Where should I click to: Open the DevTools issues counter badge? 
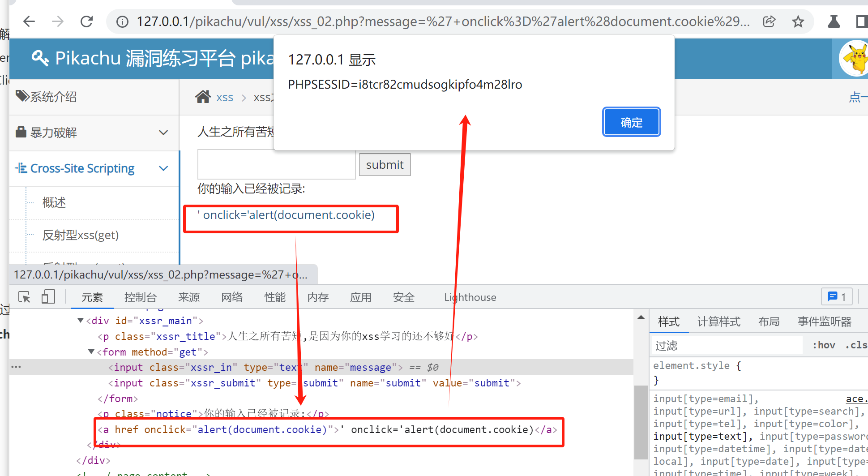pyautogui.click(x=836, y=297)
